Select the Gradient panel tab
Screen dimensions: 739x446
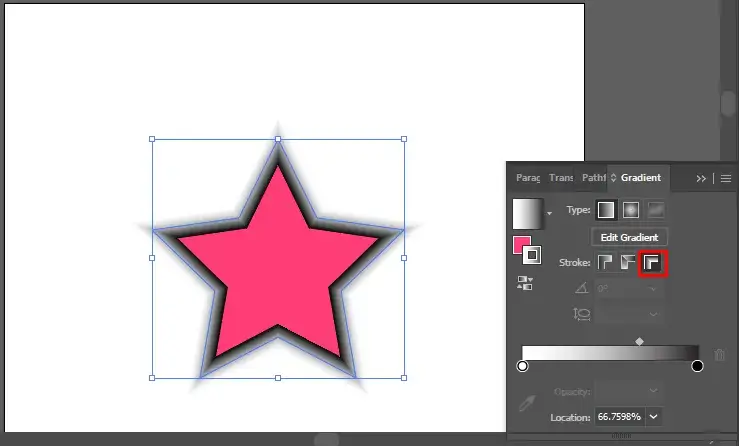[x=640, y=178]
